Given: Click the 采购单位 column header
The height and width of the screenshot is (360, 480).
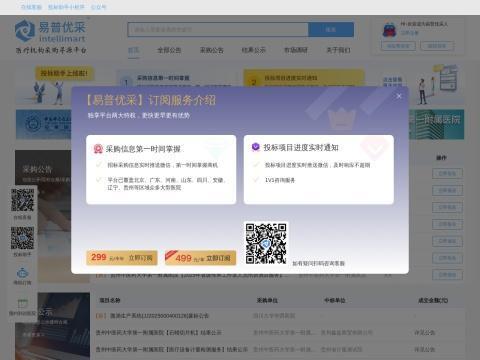Looking at the screenshot, I should pyautogui.click(x=267, y=300).
